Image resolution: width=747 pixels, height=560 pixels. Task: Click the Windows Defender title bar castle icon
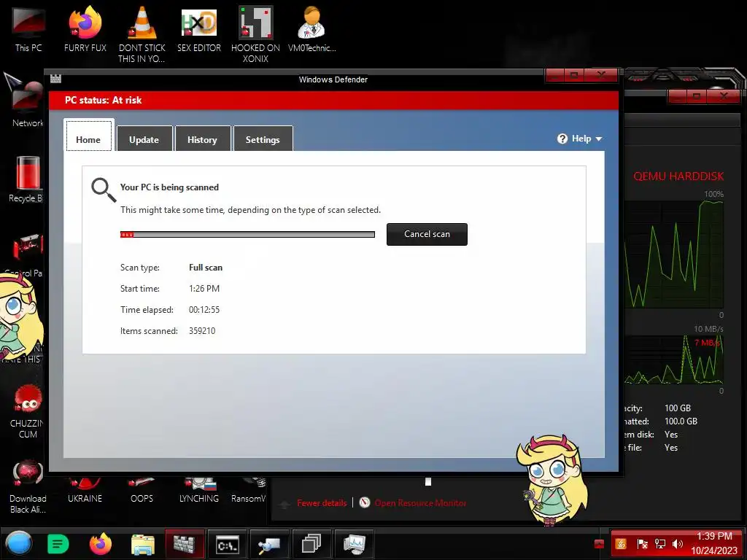tap(55, 78)
